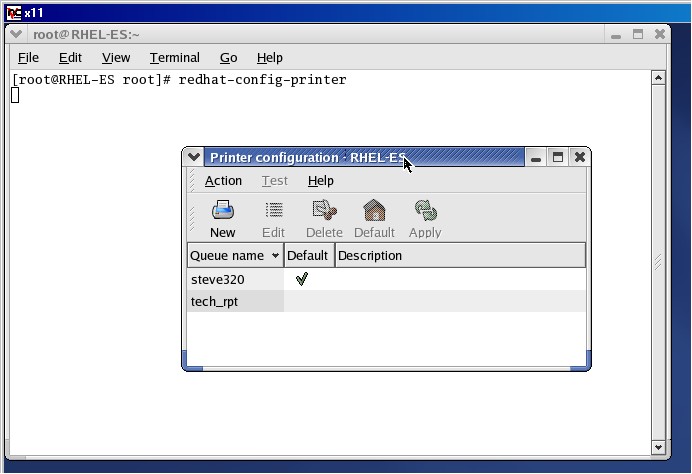Maximize the root@RHEL-ES terminal window
The image size is (692, 474).
pyautogui.click(x=638, y=34)
